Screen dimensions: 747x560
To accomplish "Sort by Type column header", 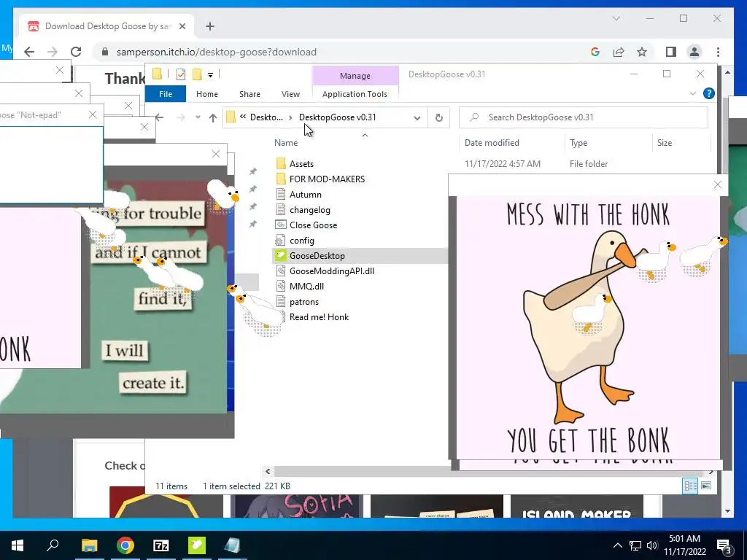I will pos(578,143).
